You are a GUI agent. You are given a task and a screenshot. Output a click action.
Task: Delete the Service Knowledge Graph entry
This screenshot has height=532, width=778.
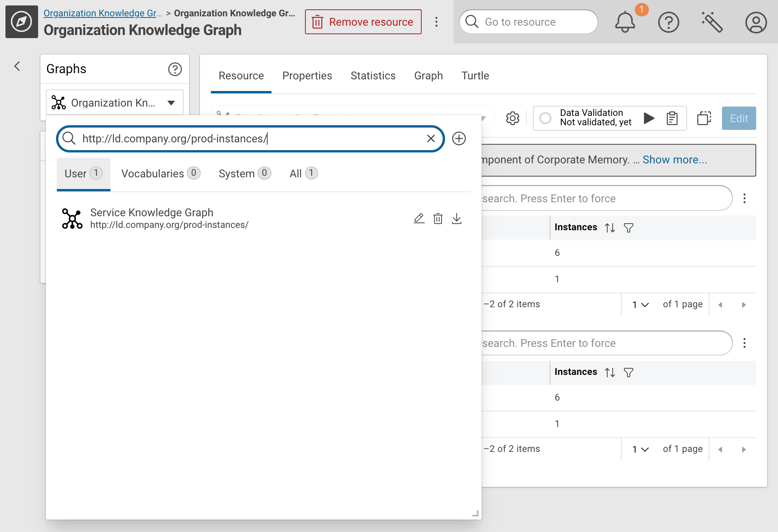(x=438, y=219)
